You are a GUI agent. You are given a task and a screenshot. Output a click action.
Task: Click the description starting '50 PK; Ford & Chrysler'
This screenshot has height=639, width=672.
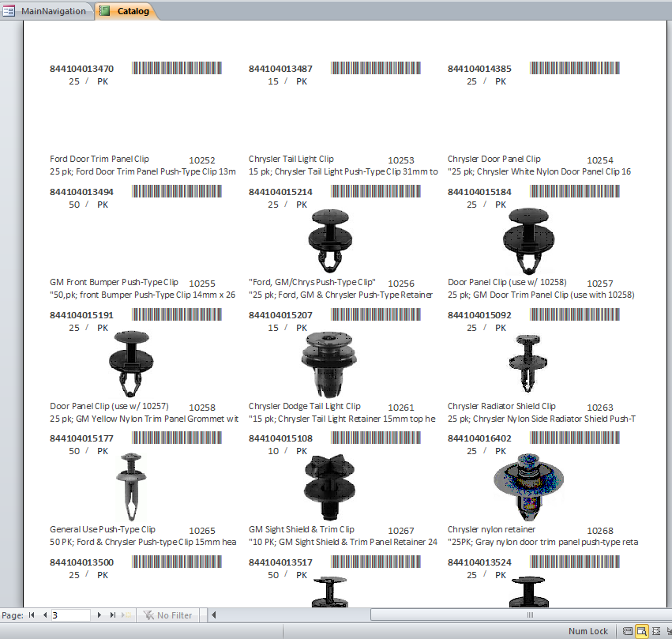(x=143, y=542)
